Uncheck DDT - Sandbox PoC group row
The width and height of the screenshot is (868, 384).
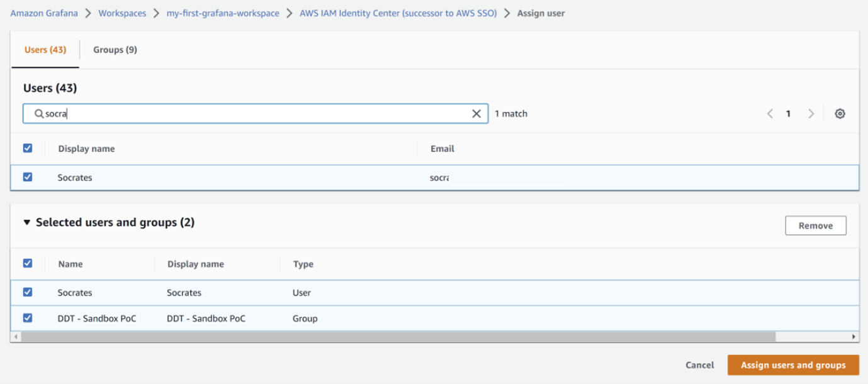point(28,319)
